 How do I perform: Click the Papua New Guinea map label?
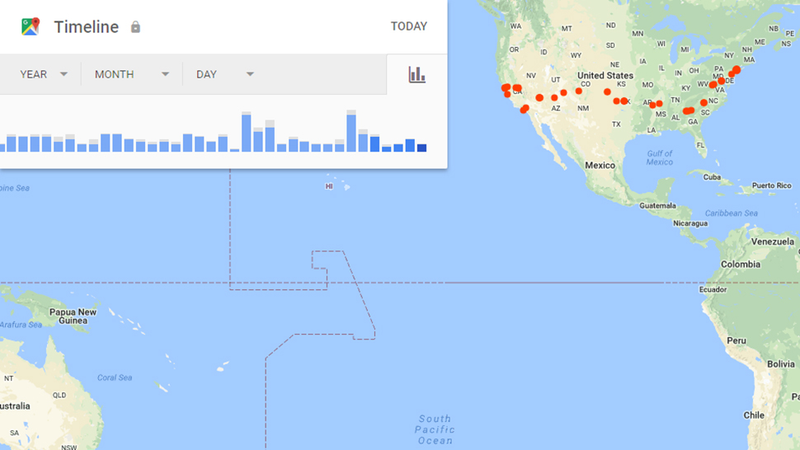point(72,316)
